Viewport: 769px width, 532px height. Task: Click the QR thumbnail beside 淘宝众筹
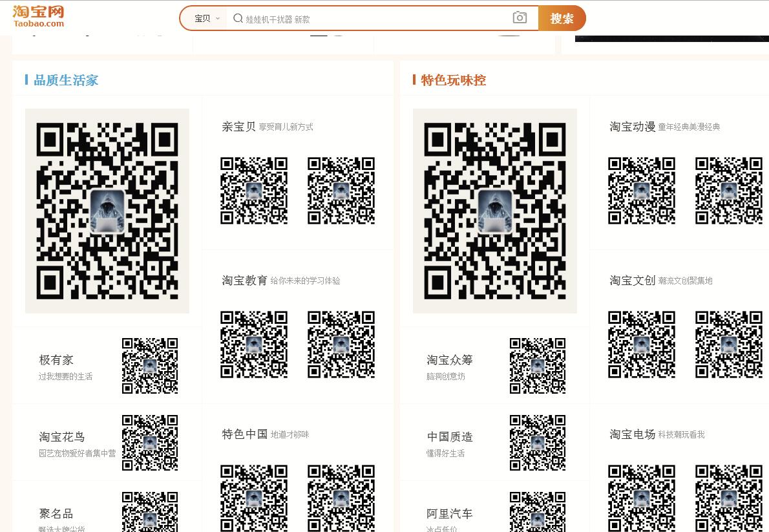(x=538, y=366)
